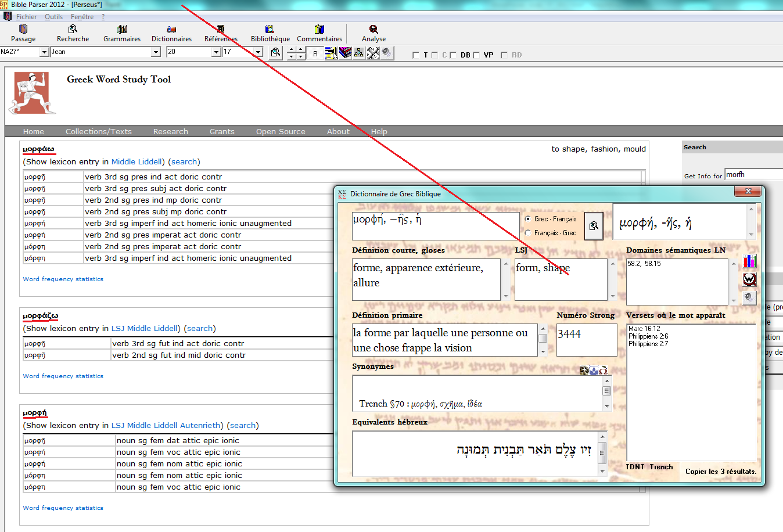The width and height of the screenshot is (783, 532).
Task: Open the Bibliothèque tool
Action: point(270,34)
